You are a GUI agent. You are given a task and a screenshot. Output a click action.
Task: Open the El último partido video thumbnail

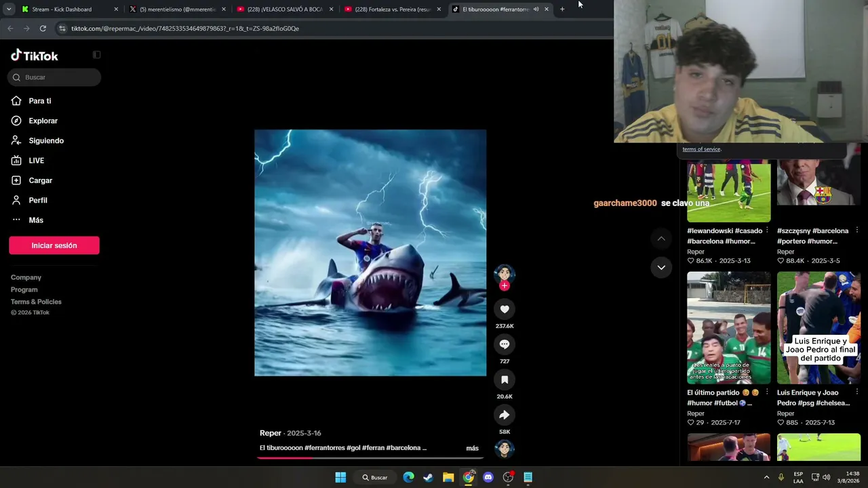pos(729,328)
